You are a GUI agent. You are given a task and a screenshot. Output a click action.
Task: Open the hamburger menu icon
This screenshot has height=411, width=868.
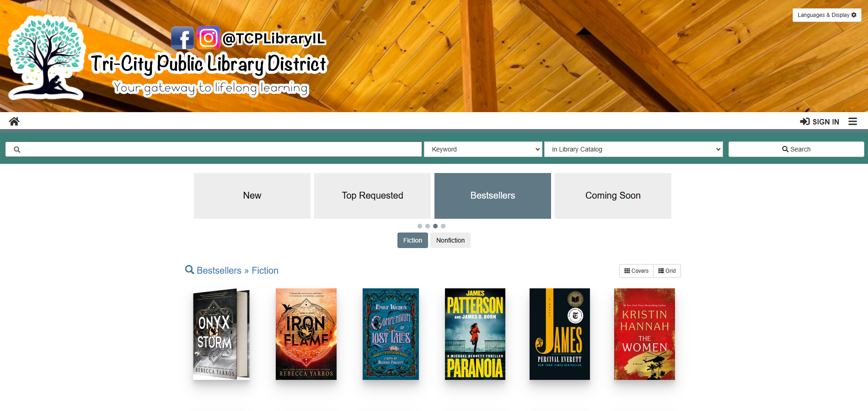click(x=852, y=121)
